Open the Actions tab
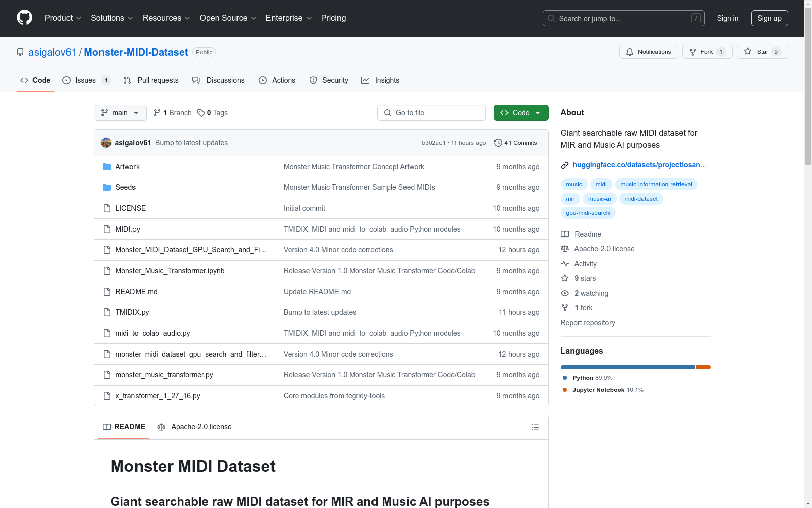The image size is (812, 508). point(277,80)
